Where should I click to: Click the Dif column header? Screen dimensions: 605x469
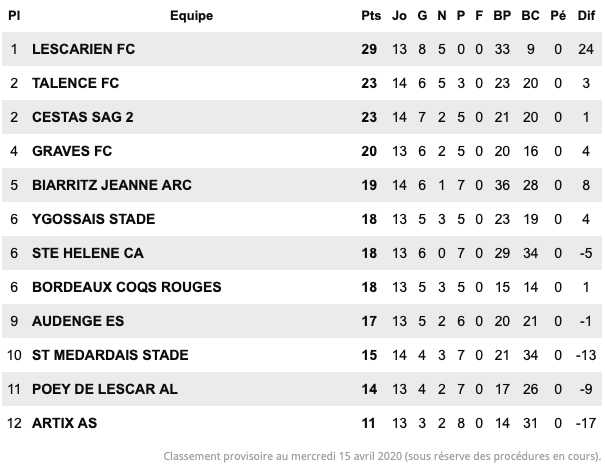[586, 15]
